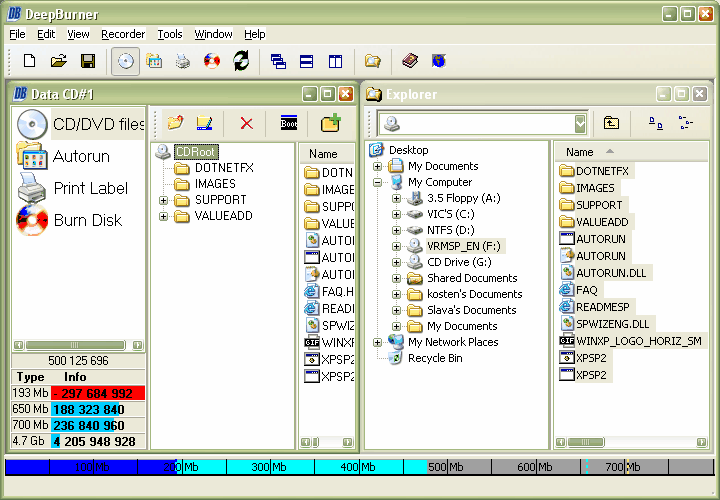This screenshot has height=500, width=720.
Task: Click the globe web icon in toolbar
Action: (439, 61)
